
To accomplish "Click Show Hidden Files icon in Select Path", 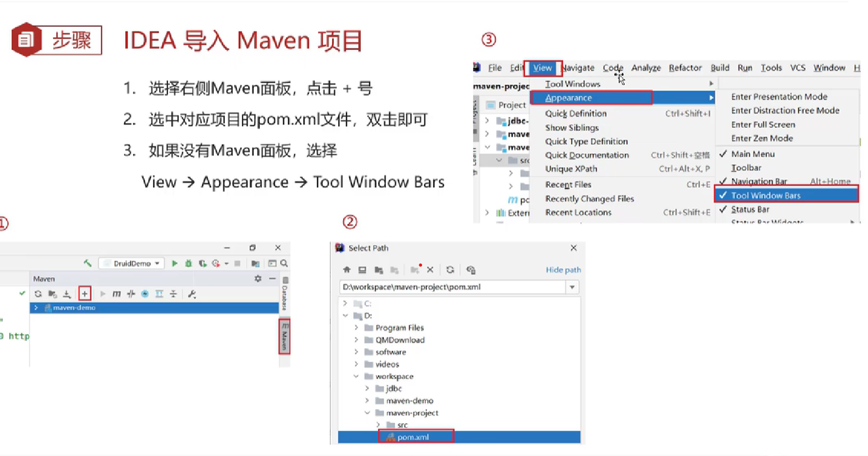I will click(471, 270).
